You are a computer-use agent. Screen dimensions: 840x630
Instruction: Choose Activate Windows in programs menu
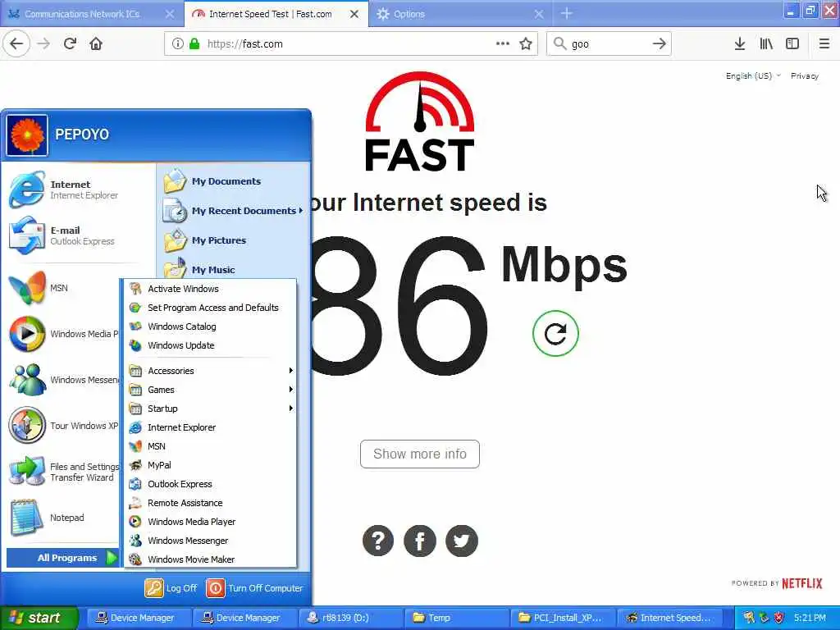coord(211,289)
